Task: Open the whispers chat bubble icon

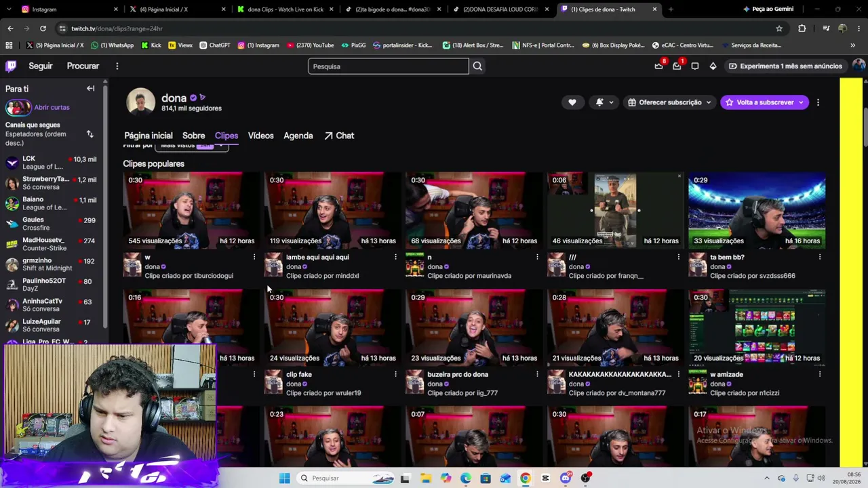Action: (x=695, y=66)
